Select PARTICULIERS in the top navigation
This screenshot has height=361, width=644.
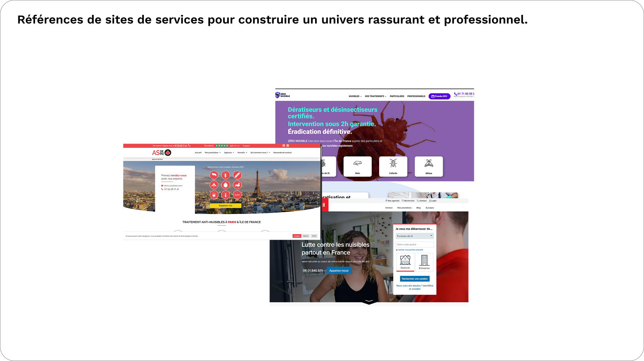[x=397, y=96]
